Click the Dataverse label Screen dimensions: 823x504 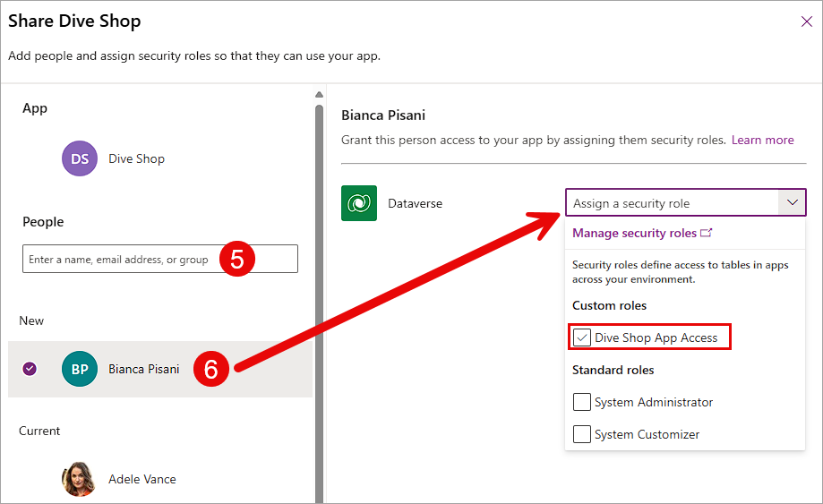[x=415, y=203]
